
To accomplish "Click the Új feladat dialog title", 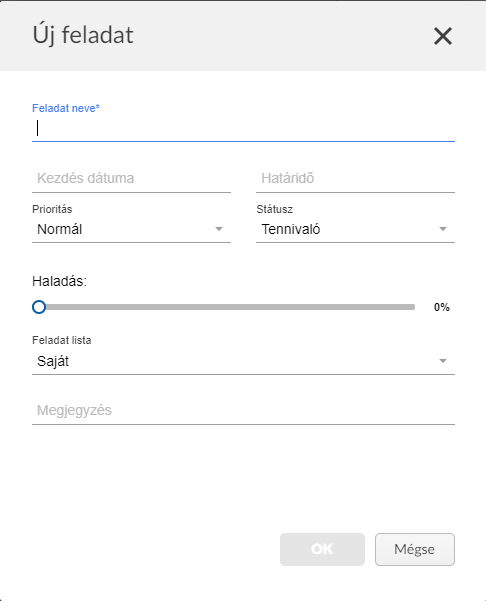I will [83, 35].
